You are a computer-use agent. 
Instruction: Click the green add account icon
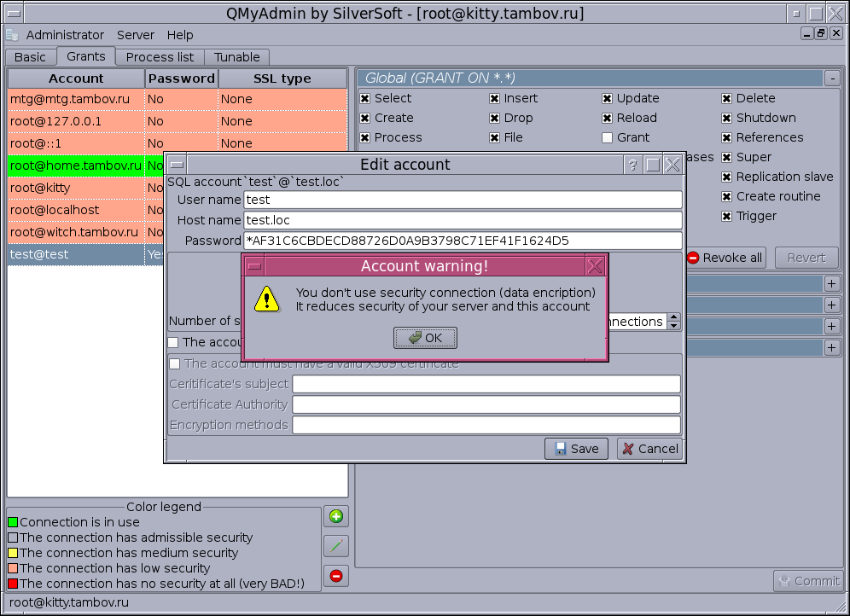336,516
